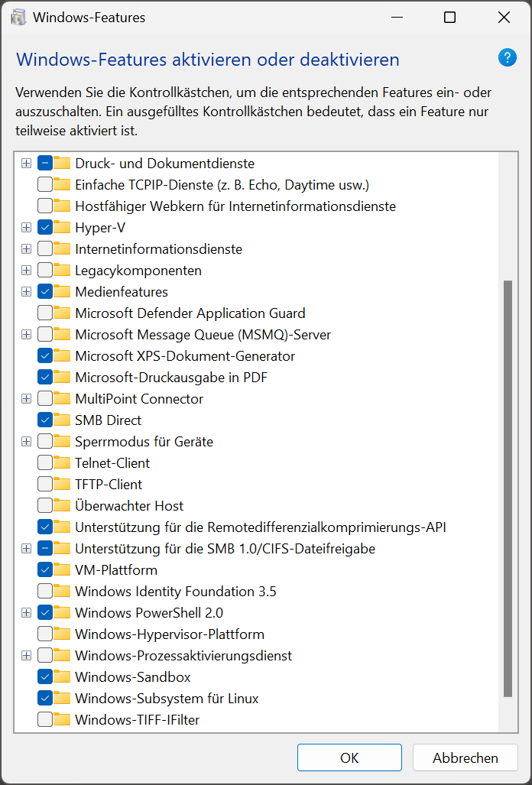This screenshot has height=785, width=532.
Task: Check the MultiPoint Connector checkbox
Action: 45,398
